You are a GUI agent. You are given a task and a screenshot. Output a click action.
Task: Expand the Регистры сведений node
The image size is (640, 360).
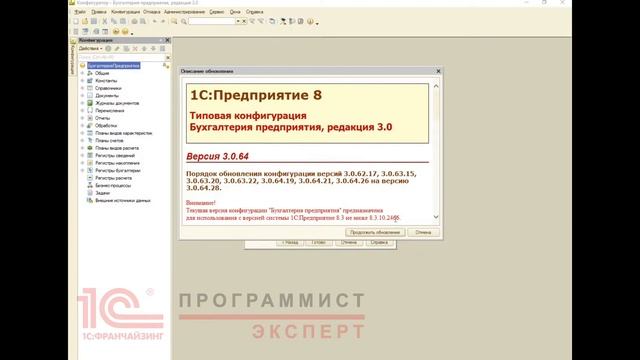(x=82, y=156)
